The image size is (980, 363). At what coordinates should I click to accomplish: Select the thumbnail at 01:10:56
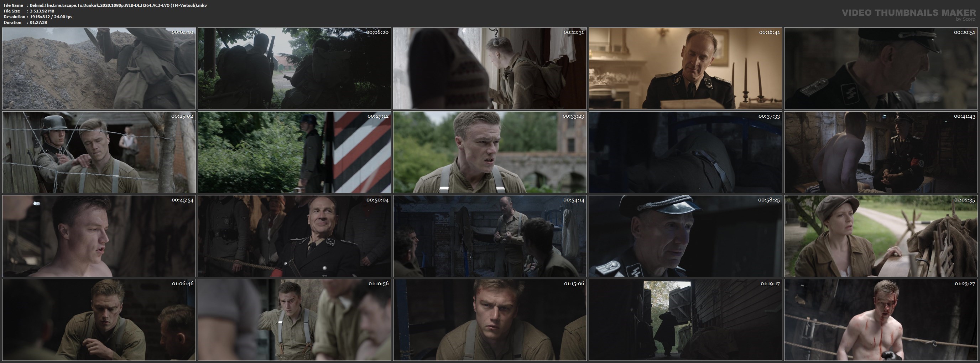point(294,320)
